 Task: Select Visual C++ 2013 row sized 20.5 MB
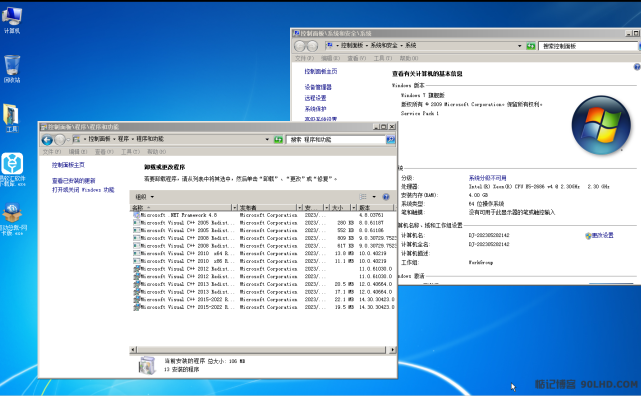pos(264,284)
